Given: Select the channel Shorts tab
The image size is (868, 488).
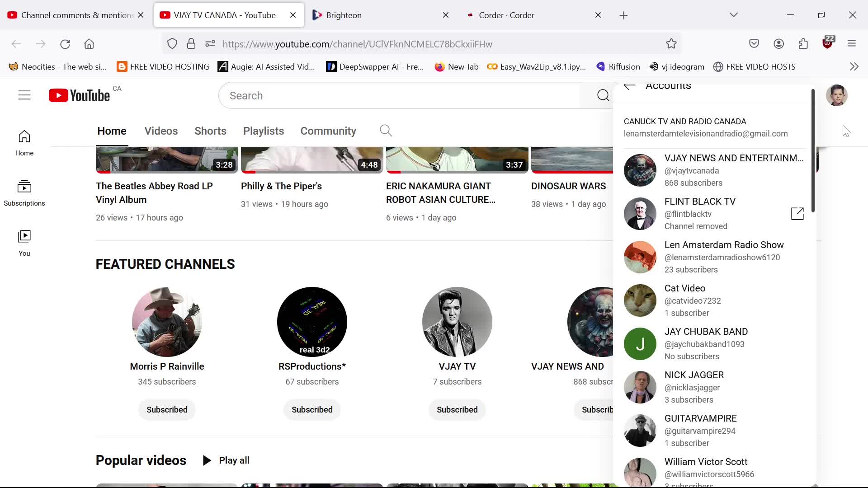Looking at the screenshot, I should [210, 131].
